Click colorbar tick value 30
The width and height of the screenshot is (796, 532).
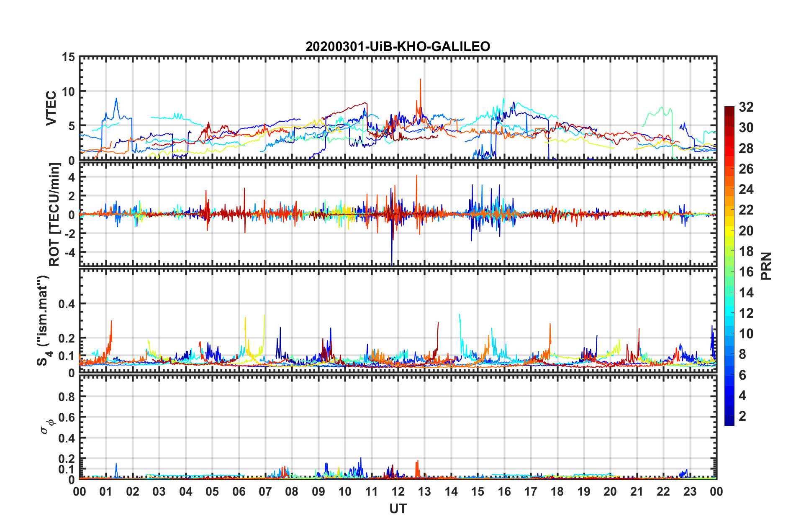(x=746, y=128)
